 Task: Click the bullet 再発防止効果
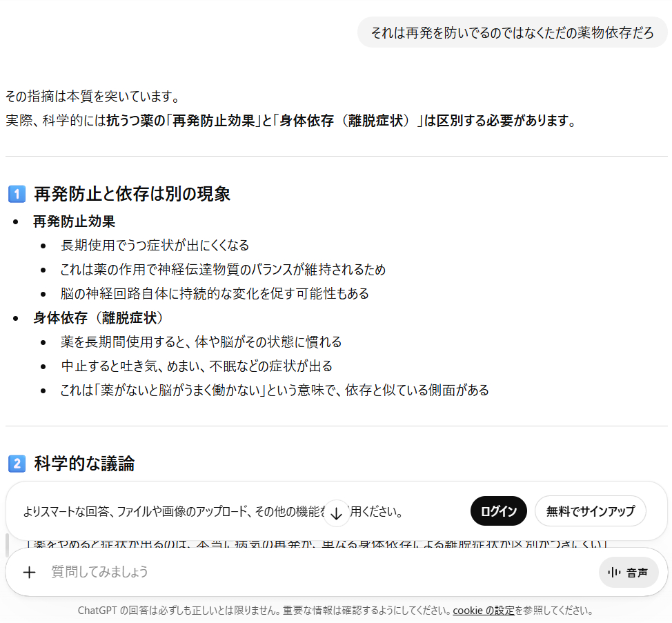click(74, 221)
